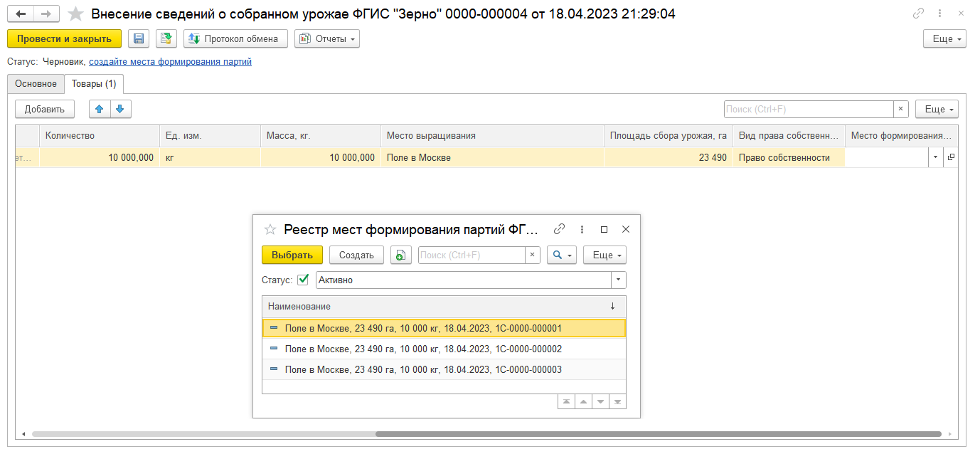Focus the Поиск field in Товары tab
The image size is (980, 454).
[809, 109]
